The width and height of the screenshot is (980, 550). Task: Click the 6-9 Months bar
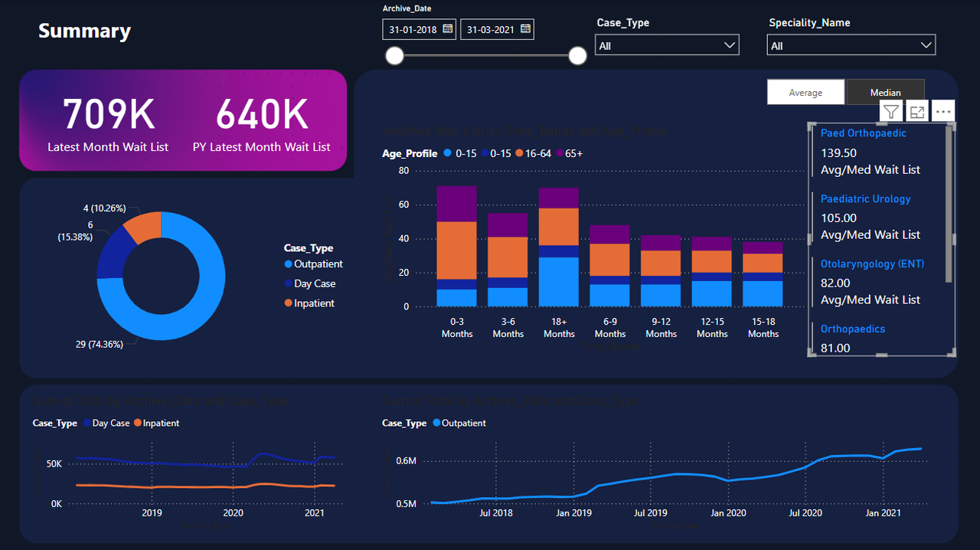[x=610, y=266]
